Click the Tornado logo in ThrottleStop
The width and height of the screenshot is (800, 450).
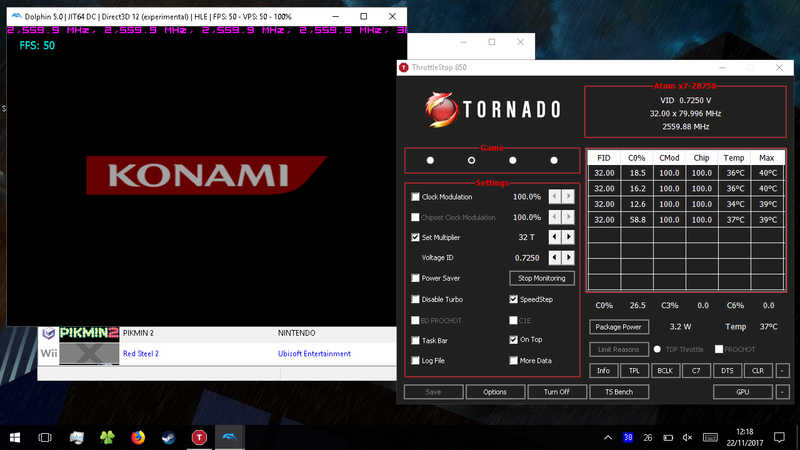(493, 109)
